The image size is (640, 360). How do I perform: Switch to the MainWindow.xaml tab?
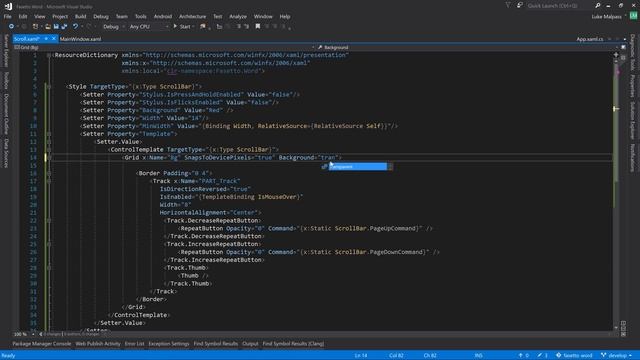80,39
